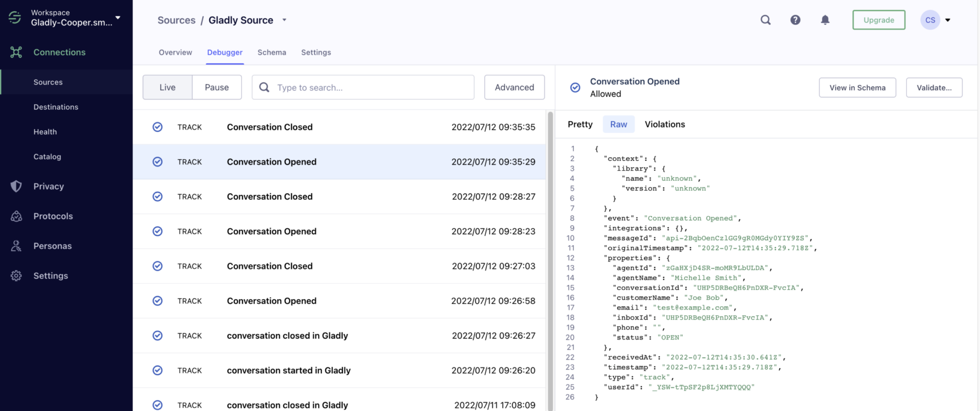
Task: Click the event list vertical scrollbar
Action: click(550, 260)
